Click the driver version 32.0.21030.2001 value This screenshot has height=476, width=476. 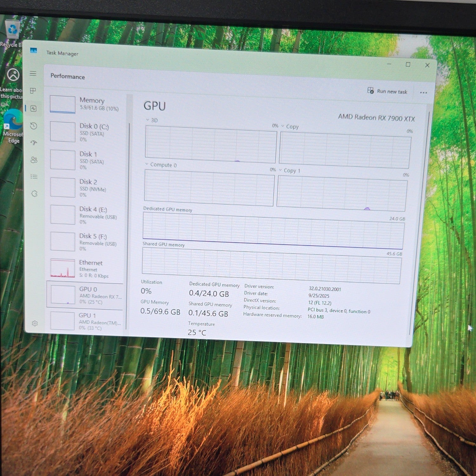pos(325,289)
